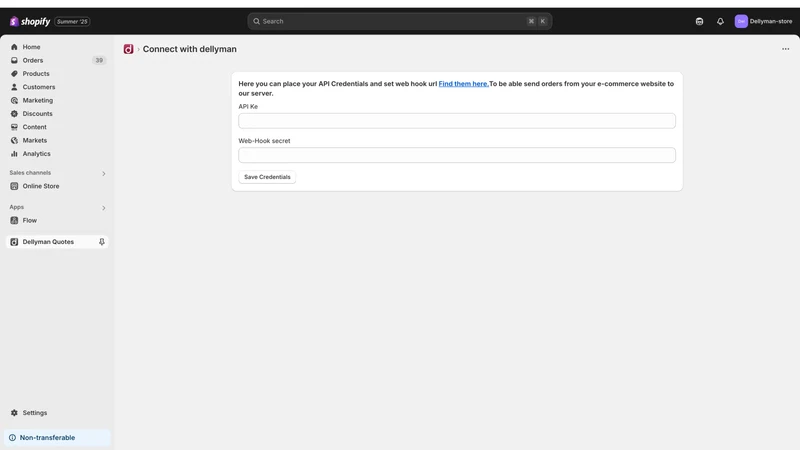Open notifications bell

(720, 21)
